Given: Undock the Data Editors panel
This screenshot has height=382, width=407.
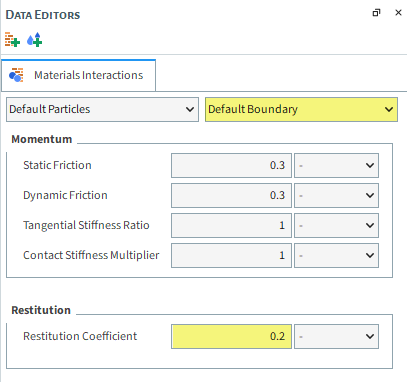Looking at the screenshot, I should 376,13.
